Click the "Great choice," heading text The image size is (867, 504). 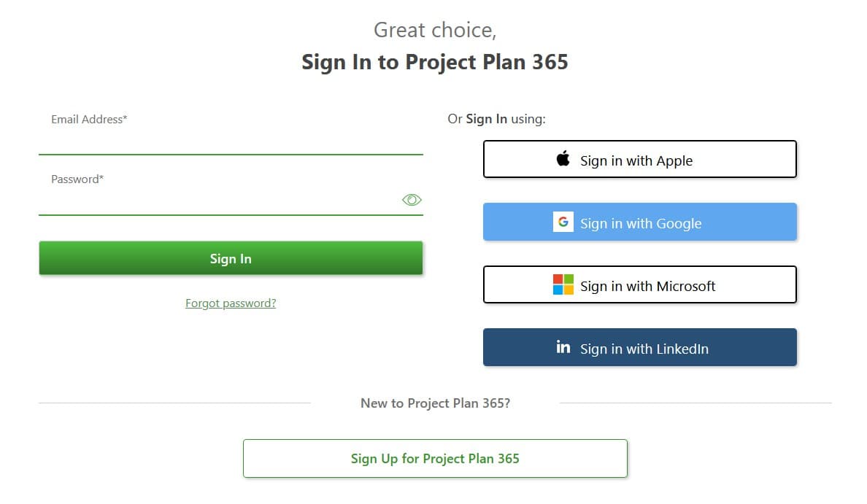[x=435, y=30]
